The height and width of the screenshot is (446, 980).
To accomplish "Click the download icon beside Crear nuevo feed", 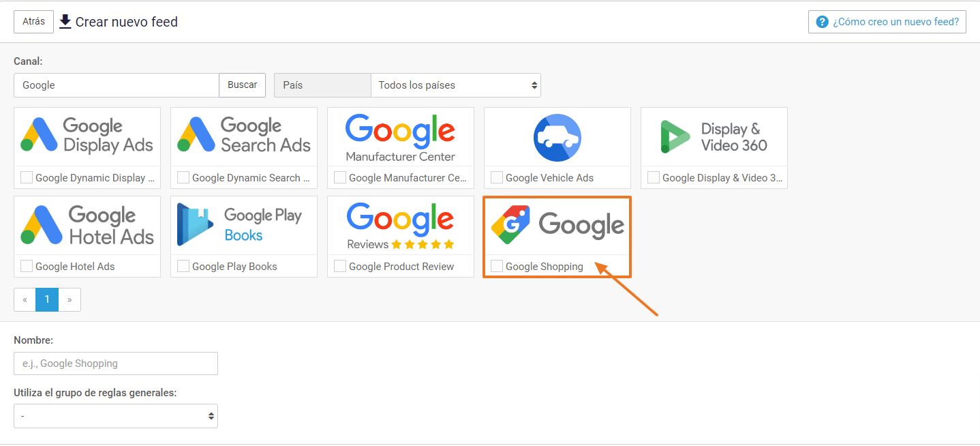I will [x=65, y=22].
